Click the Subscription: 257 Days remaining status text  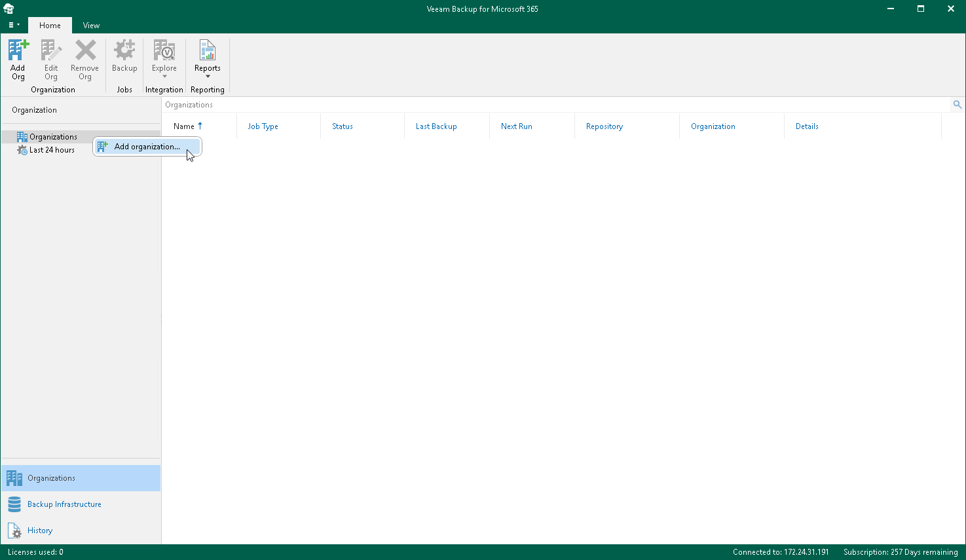[901, 552]
